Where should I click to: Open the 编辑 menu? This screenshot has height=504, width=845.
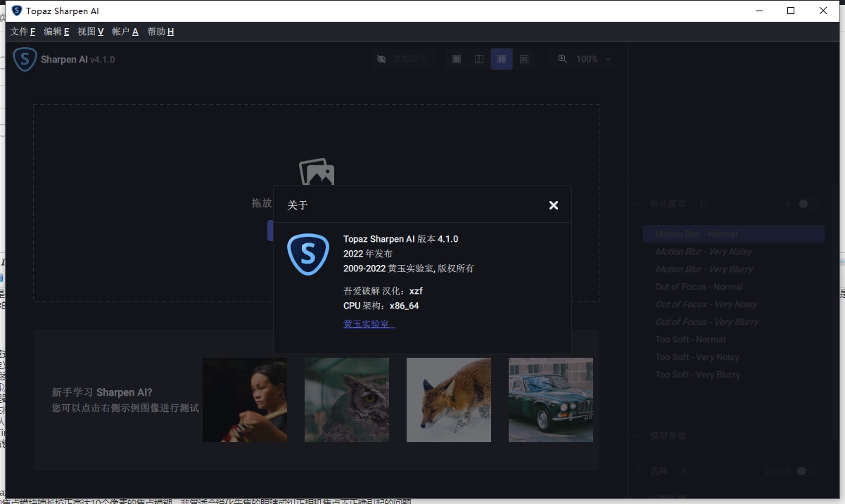pyautogui.click(x=56, y=32)
